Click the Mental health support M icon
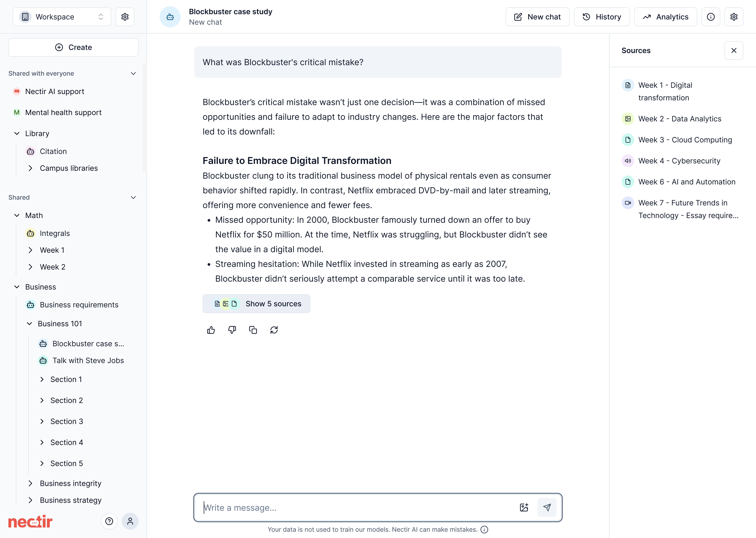The width and height of the screenshot is (756, 538). [17, 112]
